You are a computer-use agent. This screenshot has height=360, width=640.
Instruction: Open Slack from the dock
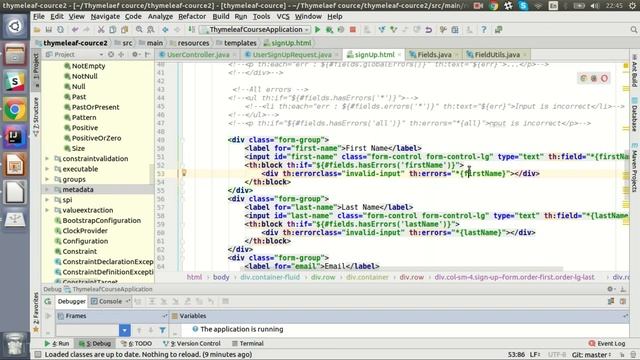[15, 82]
